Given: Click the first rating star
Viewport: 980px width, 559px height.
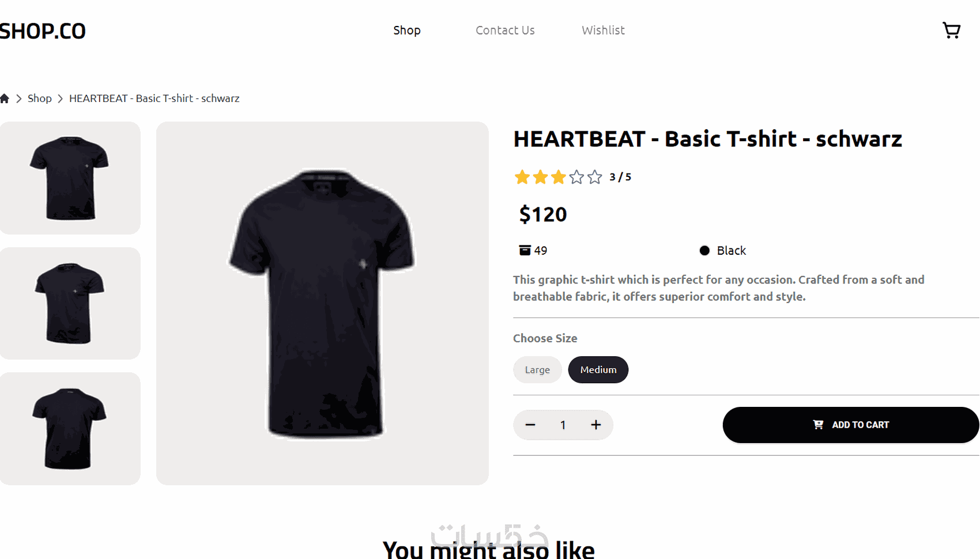Looking at the screenshot, I should pyautogui.click(x=522, y=177).
